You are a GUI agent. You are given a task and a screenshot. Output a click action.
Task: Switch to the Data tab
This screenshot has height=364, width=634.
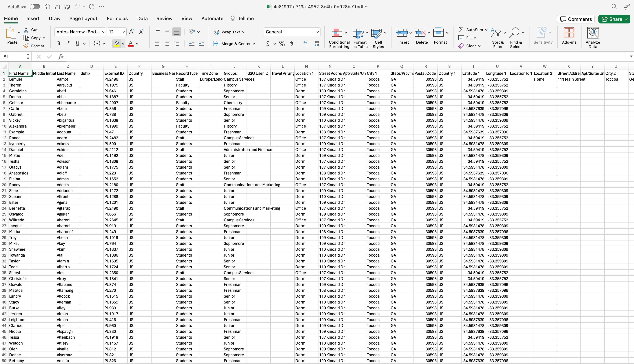142,19
